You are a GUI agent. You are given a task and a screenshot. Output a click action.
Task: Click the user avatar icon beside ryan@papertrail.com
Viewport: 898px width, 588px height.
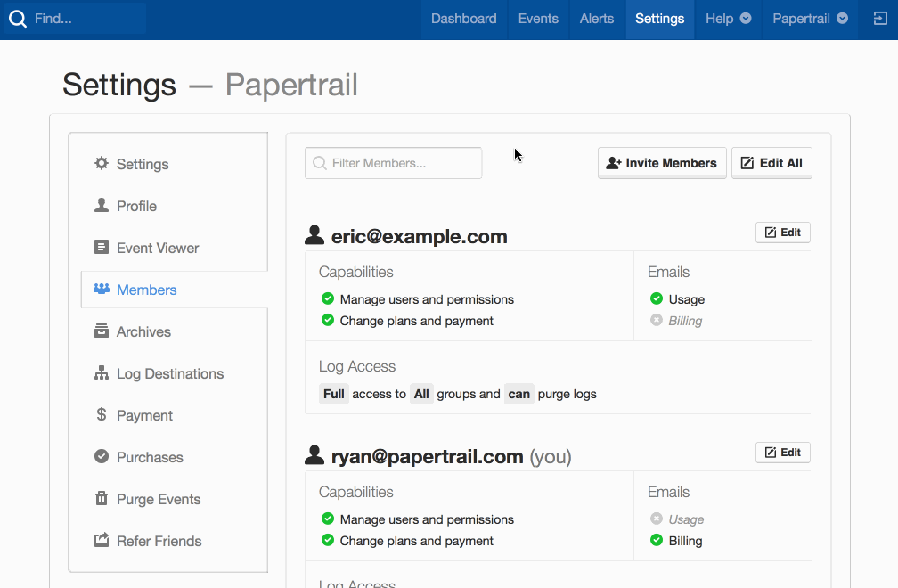[314, 455]
